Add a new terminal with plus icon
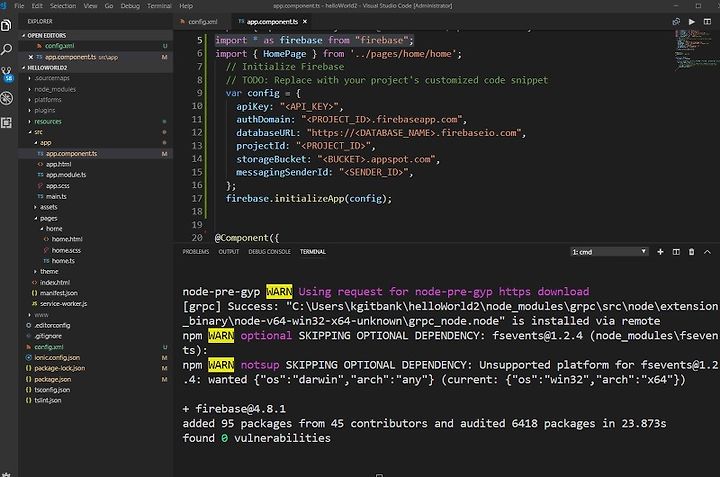The height and width of the screenshot is (477, 720). click(x=660, y=252)
